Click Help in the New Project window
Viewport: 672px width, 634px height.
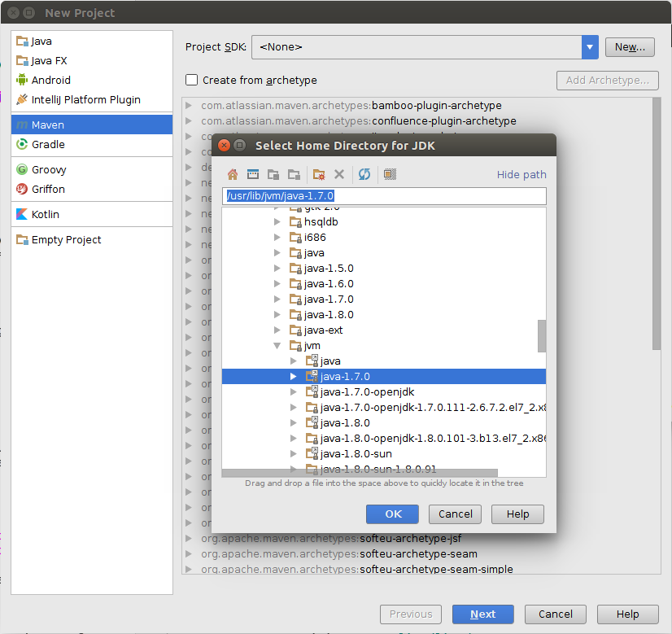point(628,614)
